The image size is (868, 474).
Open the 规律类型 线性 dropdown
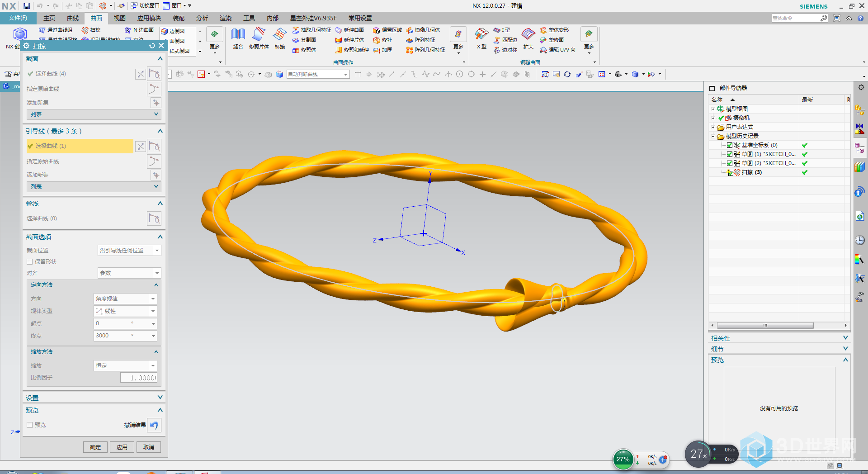pos(125,311)
